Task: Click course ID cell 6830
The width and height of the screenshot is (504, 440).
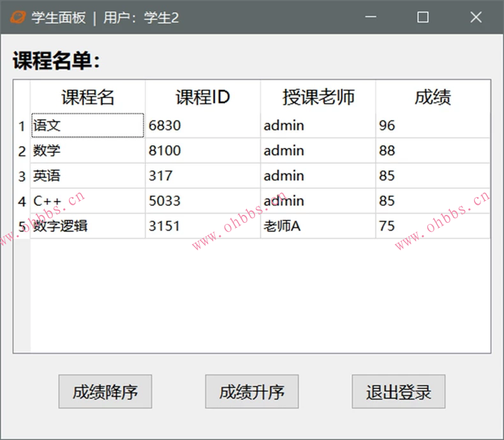Action: click(x=203, y=126)
